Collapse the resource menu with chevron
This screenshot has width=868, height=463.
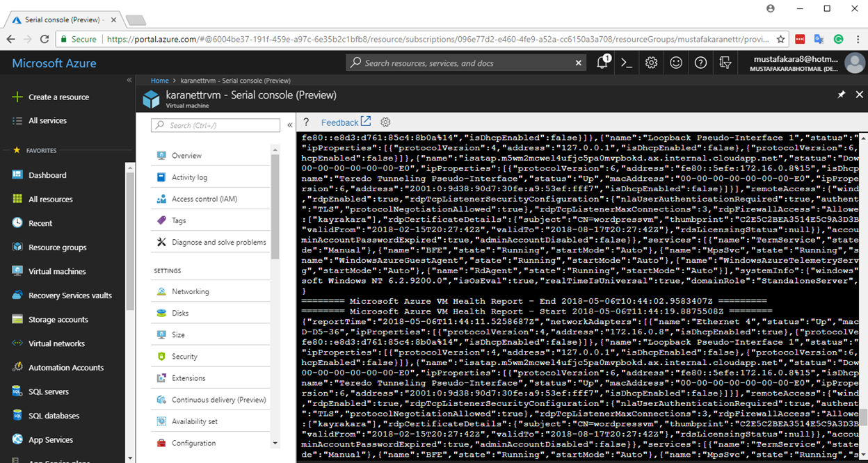click(290, 125)
